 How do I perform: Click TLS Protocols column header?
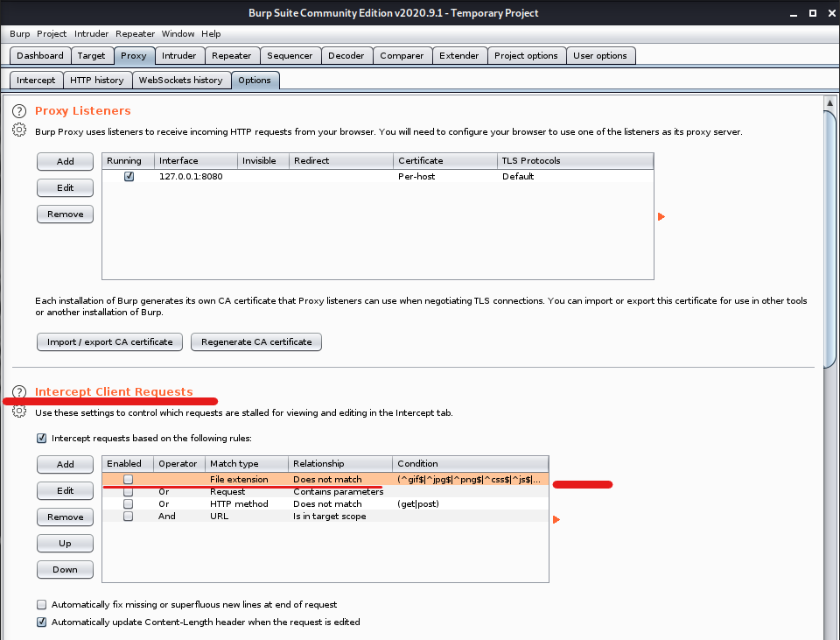coord(576,161)
